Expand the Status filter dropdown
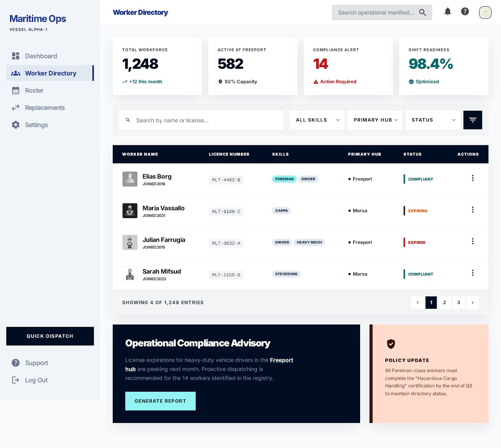The width and height of the screenshot is (501, 448). (x=432, y=120)
